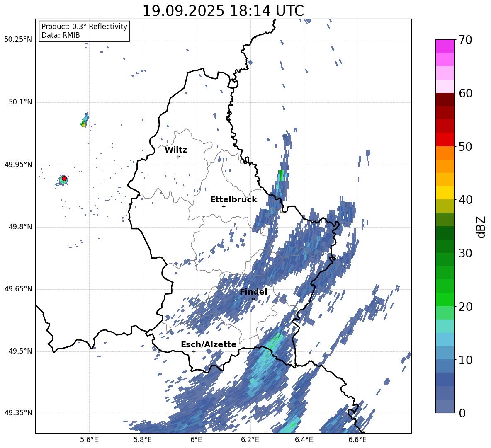Click the 6.4°E longitude label
The width and height of the screenshot is (491, 448).
pos(304,440)
